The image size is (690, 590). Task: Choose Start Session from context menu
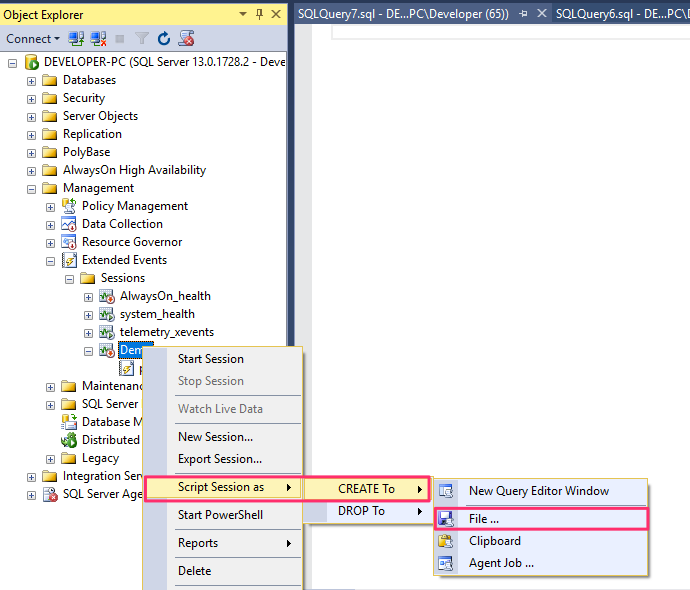point(223,359)
